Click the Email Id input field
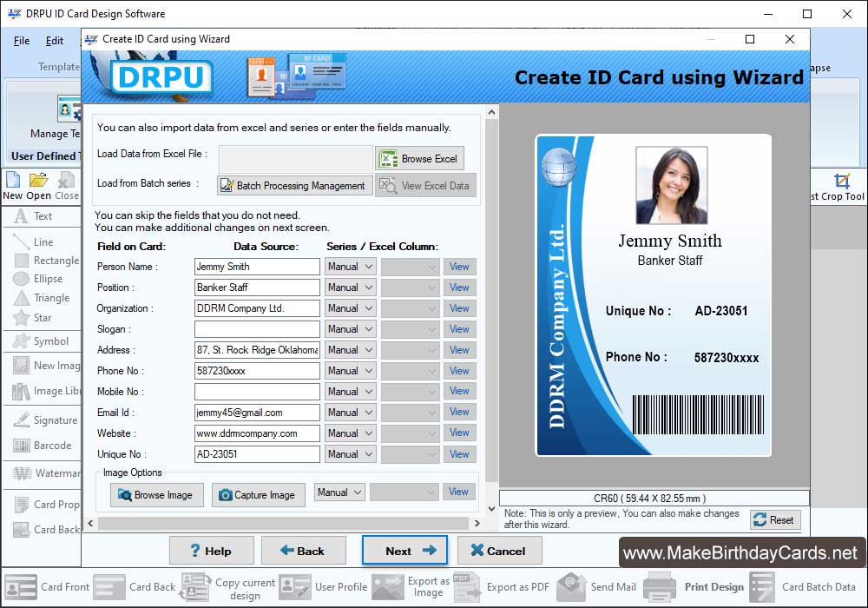Viewport: 868px width, 608px height. point(257,413)
